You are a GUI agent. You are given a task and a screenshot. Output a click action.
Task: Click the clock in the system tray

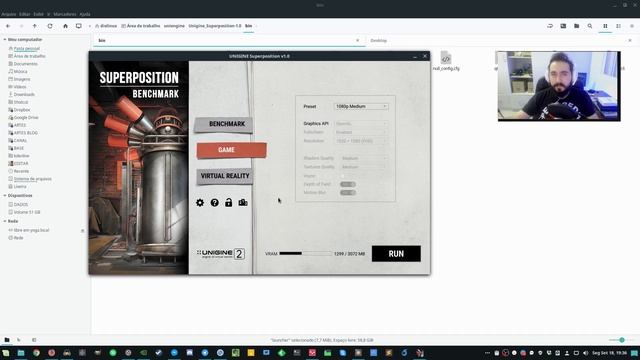tap(609, 353)
